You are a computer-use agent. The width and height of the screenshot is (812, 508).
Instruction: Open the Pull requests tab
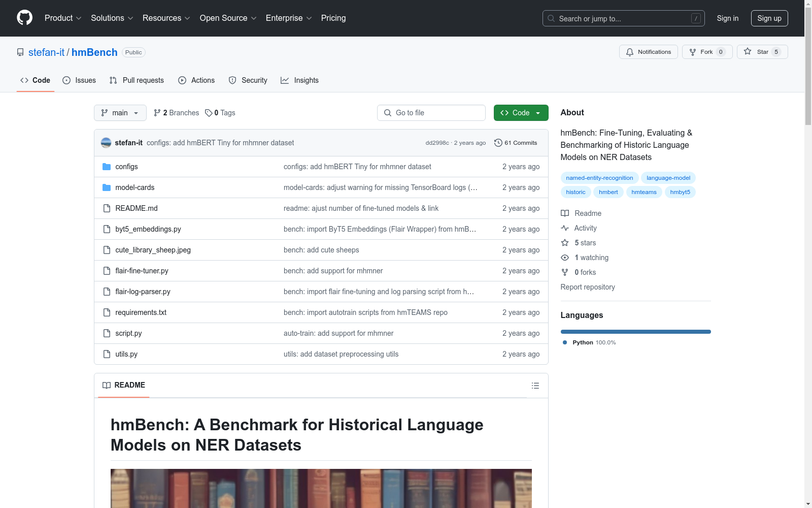(x=137, y=80)
